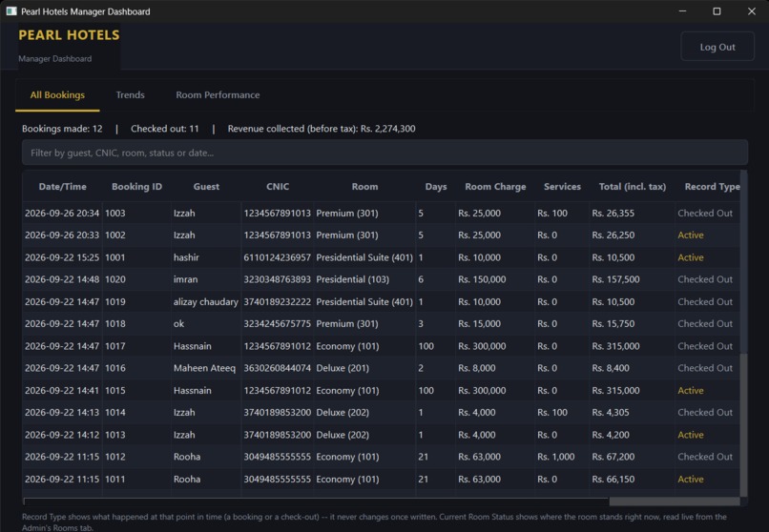This screenshot has height=532, width=769.
Task: Click the Services column header
Action: pos(562,187)
